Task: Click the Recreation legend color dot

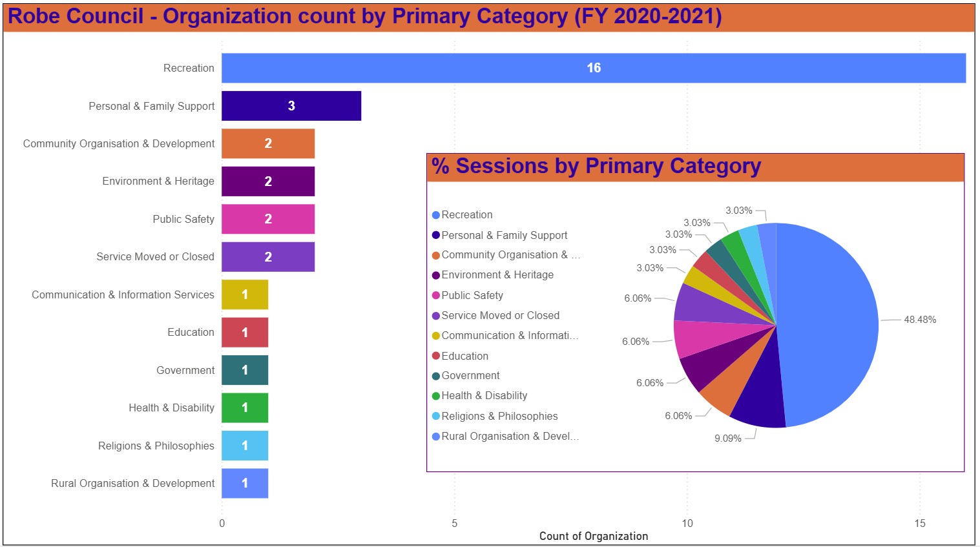Action: [x=436, y=215]
